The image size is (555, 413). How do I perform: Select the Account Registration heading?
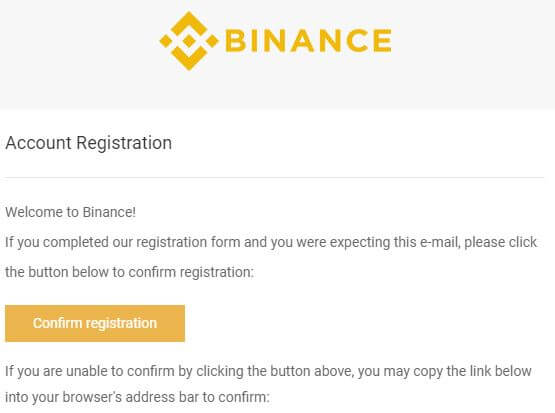click(x=88, y=143)
